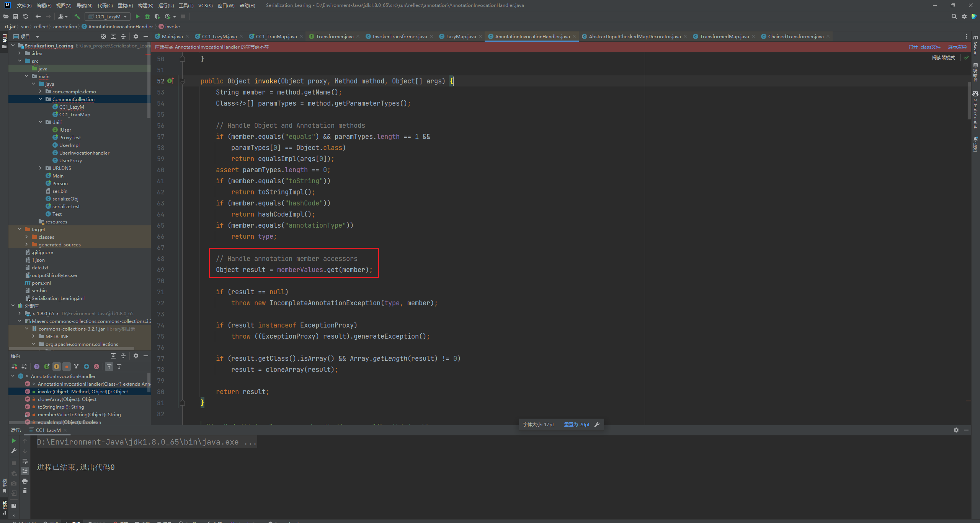980x523 pixels.
Task: Collapse all nodes in project panel
Action: click(123, 36)
